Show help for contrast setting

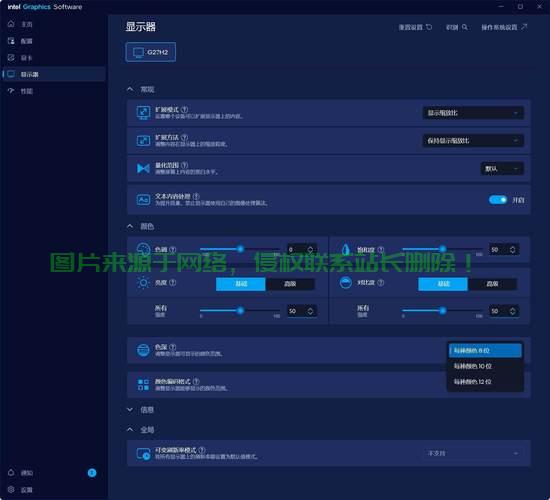pos(381,283)
